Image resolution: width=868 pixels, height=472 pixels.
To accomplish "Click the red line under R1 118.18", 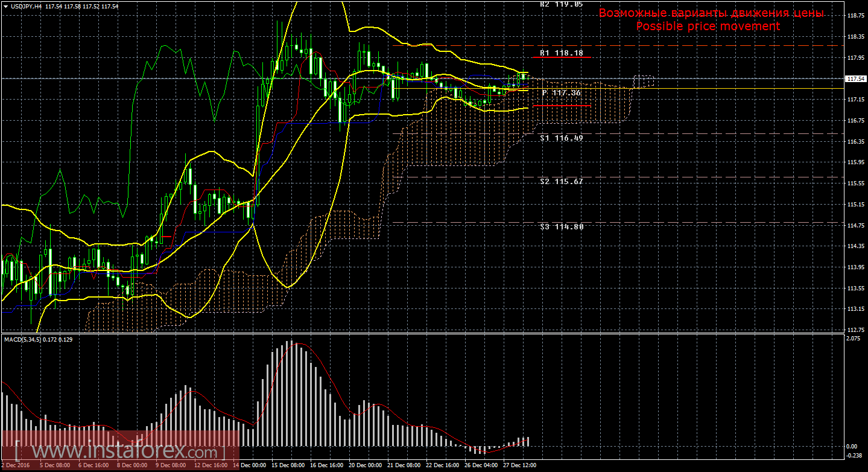I will coord(561,57).
